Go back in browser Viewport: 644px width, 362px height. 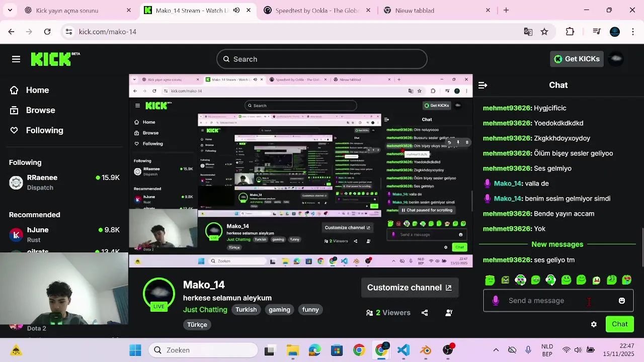(x=11, y=32)
